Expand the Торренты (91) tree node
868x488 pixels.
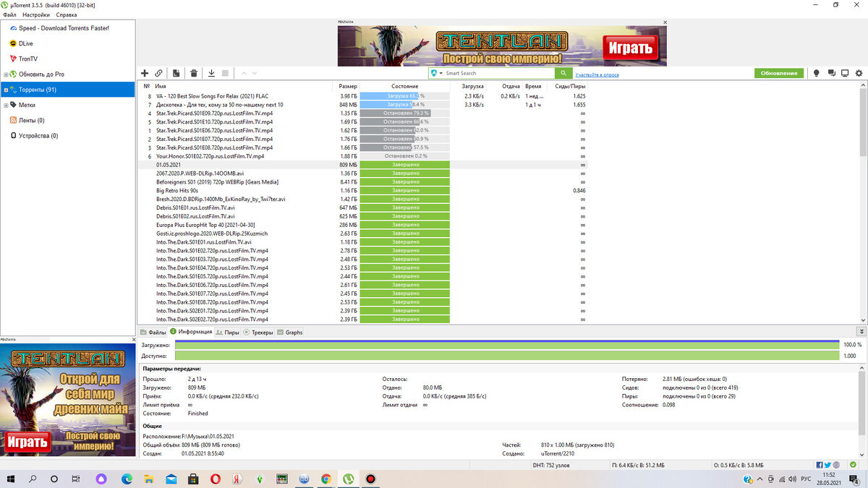(x=5, y=90)
